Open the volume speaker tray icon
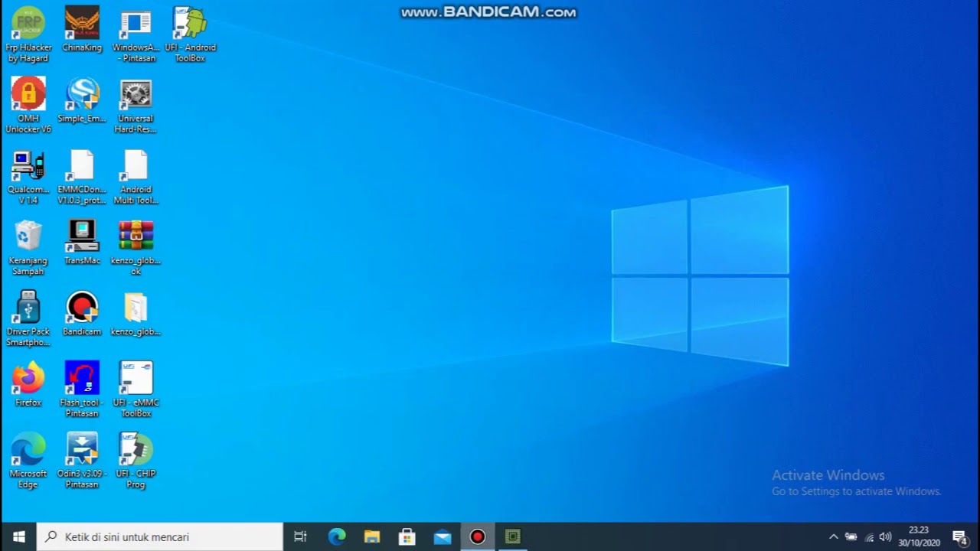The height and width of the screenshot is (551, 980). click(886, 536)
